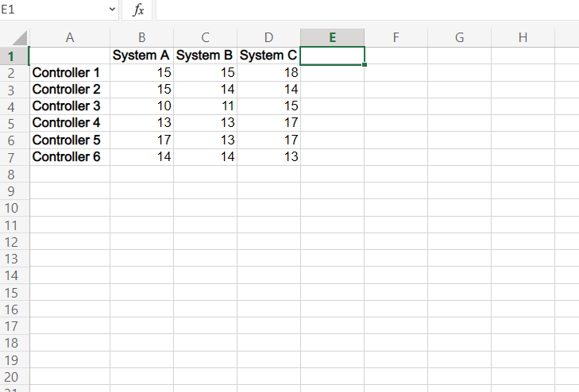Click inside the formula bar input
The image size is (579, 392).
368,10
